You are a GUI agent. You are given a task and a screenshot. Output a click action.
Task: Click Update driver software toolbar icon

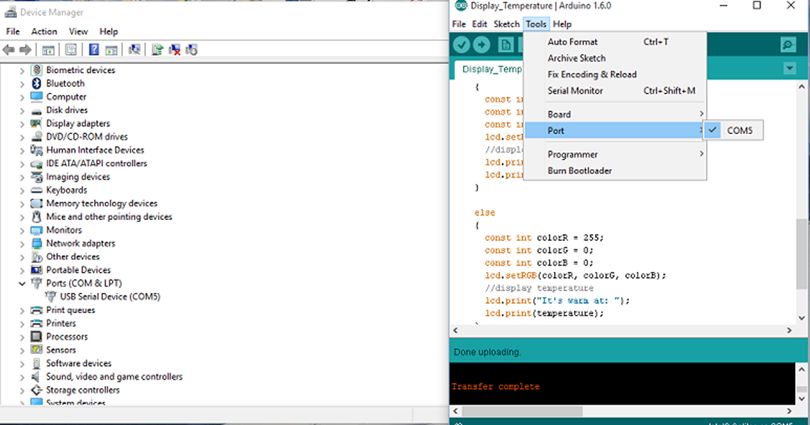tap(158, 50)
